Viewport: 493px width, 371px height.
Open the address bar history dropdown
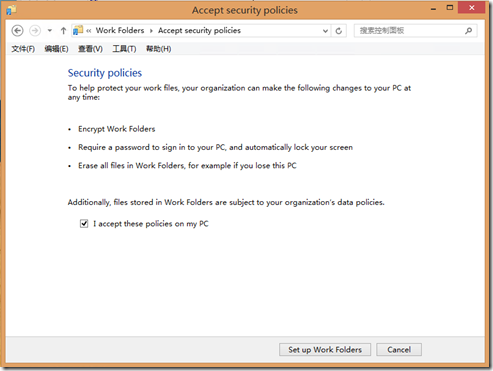pyautogui.click(x=325, y=31)
